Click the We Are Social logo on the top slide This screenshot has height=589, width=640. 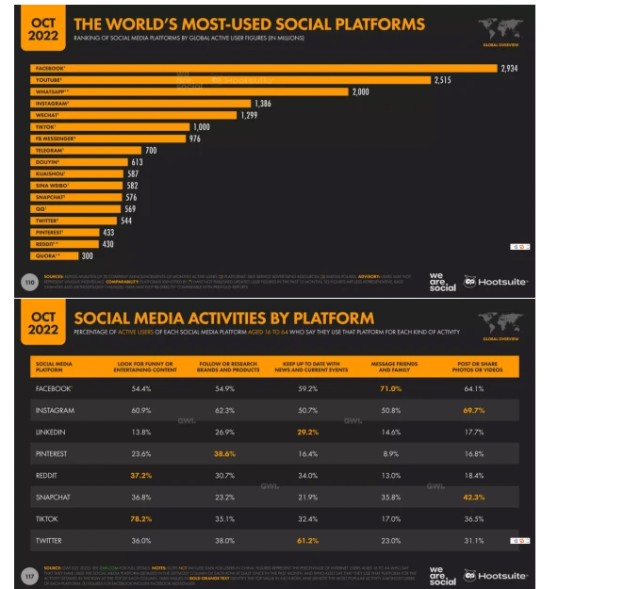[442, 282]
